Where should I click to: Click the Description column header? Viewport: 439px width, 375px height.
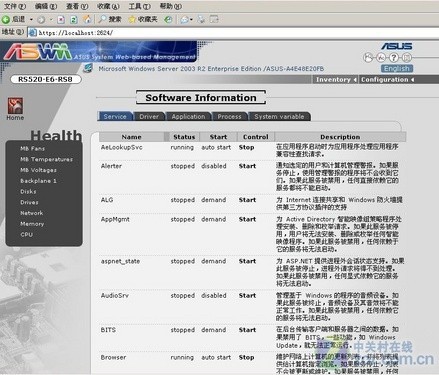pyautogui.click(x=340, y=137)
